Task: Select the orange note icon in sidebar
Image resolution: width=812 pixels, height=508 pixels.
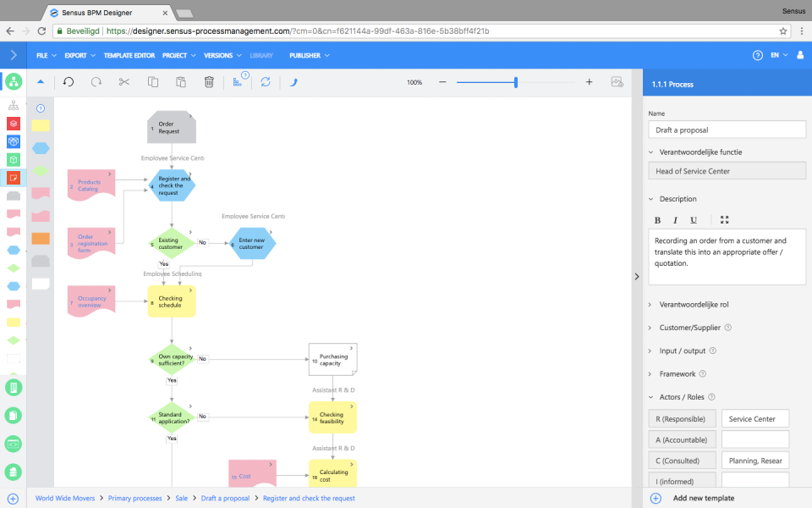Action: pos(14,178)
